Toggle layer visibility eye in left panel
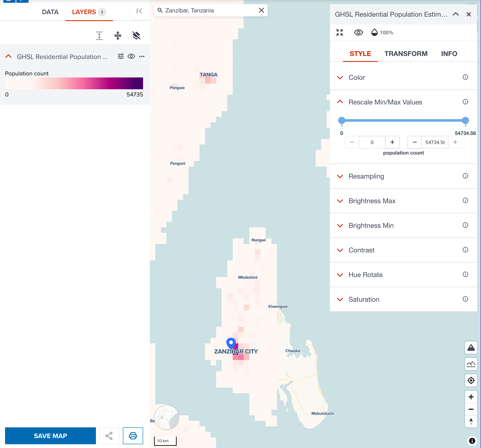Screen dimensions: 481x448 click(131, 56)
